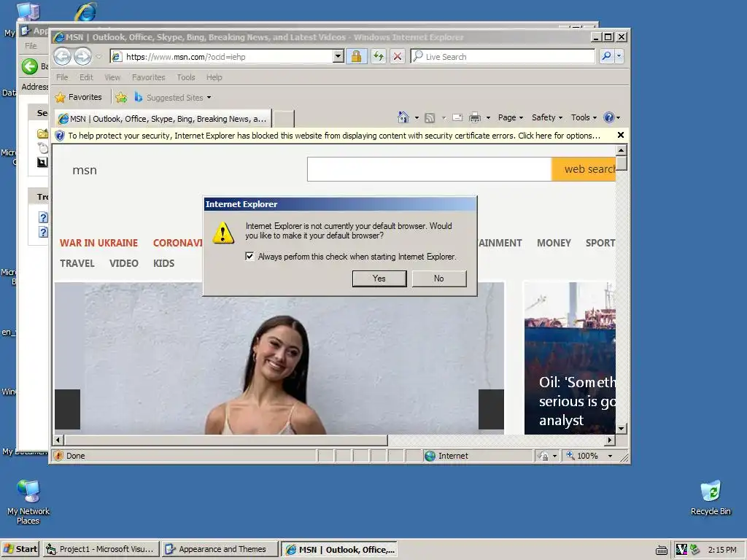Click the Done status warning icon
747x560 pixels.
pos(58,456)
